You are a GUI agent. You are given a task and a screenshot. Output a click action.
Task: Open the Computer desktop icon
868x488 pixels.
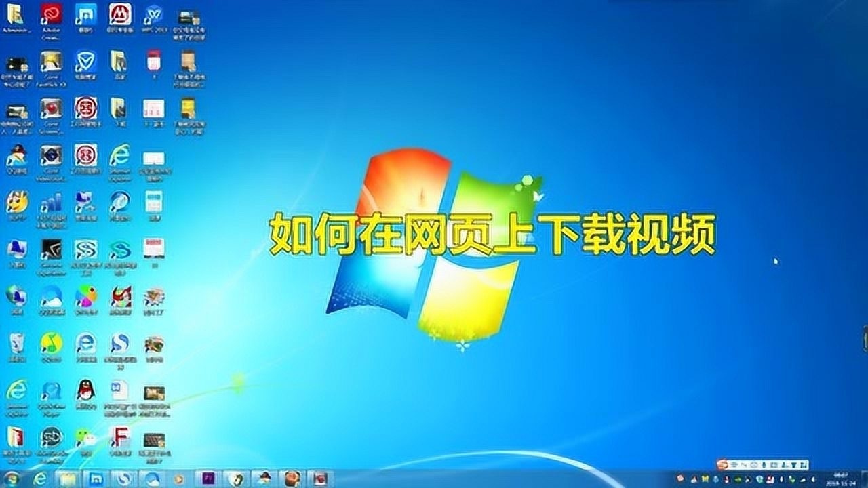click(x=16, y=253)
